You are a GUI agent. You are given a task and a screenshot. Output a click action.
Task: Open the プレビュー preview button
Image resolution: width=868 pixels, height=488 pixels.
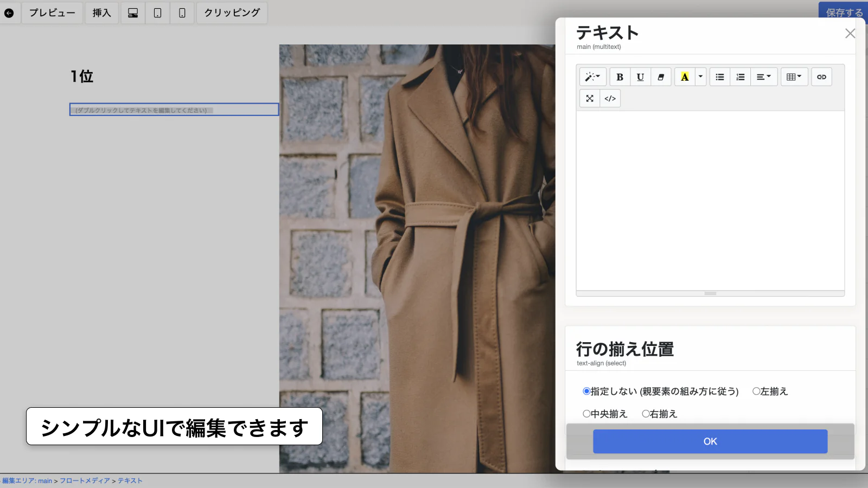52,13
